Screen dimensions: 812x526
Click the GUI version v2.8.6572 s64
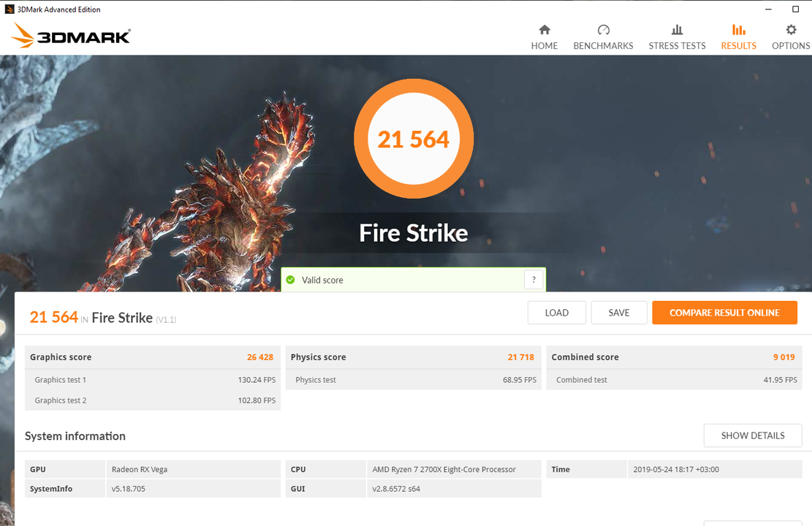[395, 488]
